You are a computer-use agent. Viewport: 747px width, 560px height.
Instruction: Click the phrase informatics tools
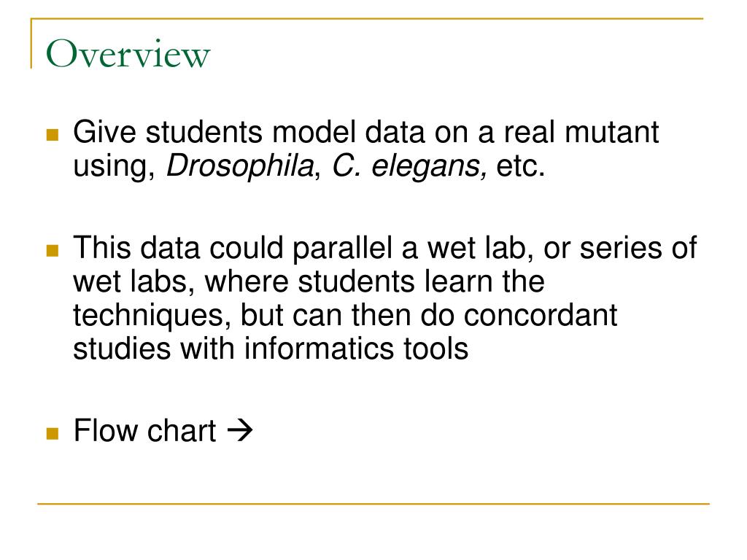coord(356,349)
